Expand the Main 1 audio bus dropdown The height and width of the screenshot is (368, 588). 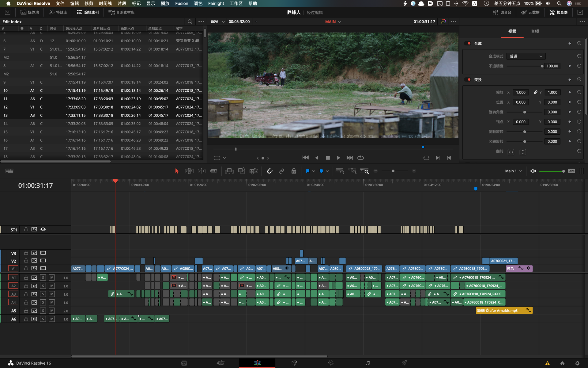[x=513, y=171]
